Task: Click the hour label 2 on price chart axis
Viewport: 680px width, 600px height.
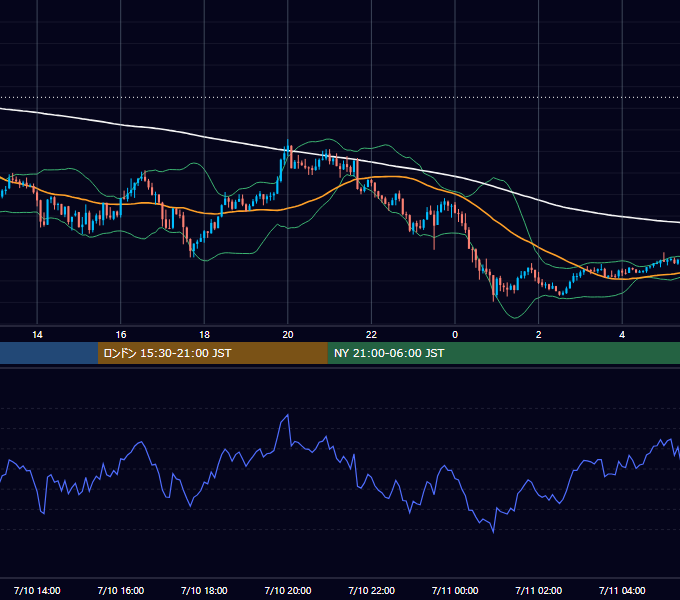Action: point(539,335)
